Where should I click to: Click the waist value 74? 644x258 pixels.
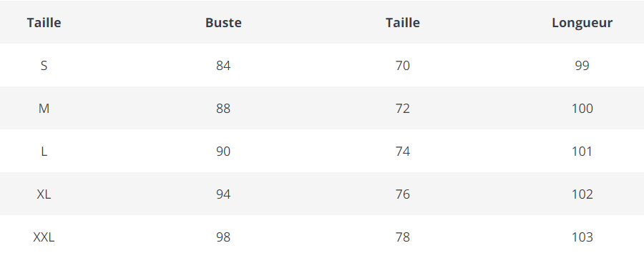point(402,152)
